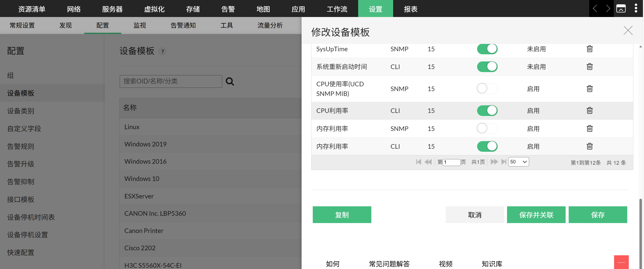
Task: Open the 知识库 help tab
Action: click(x=492, y=264)
